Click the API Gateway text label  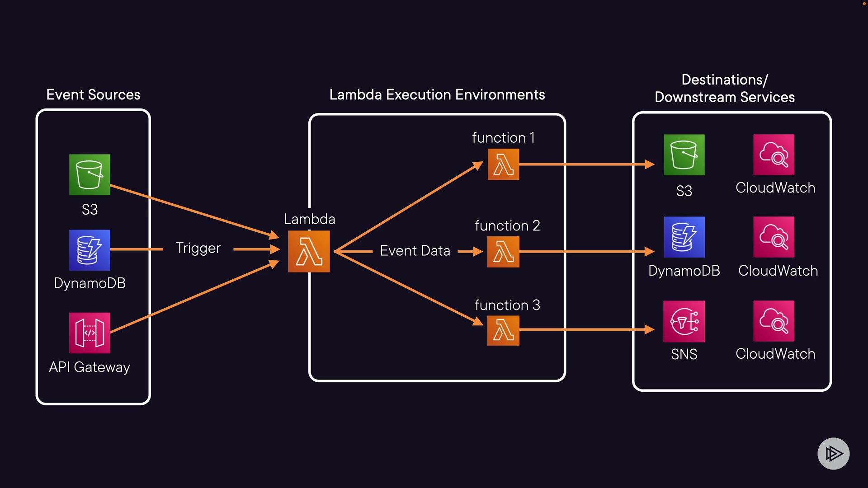click(90, 367)
